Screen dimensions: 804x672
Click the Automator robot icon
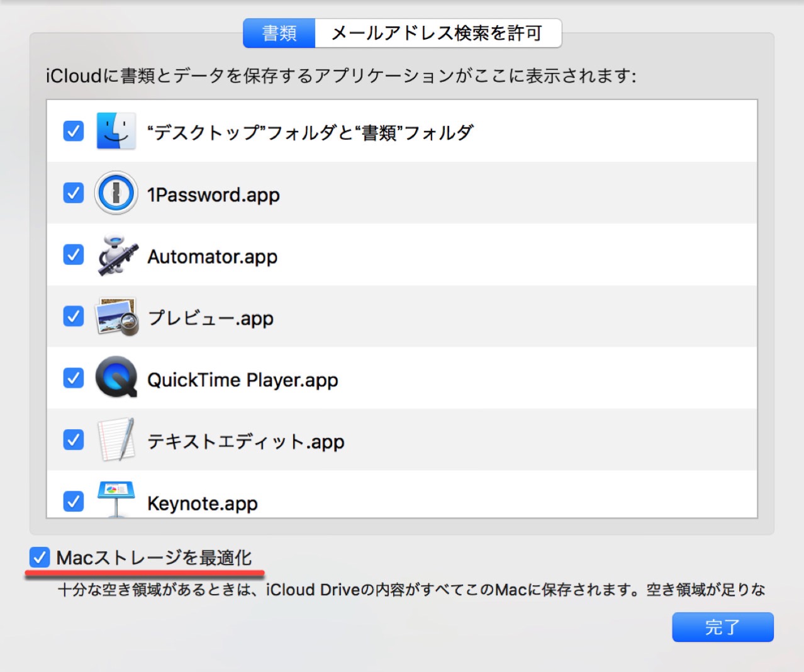click(117, 255)
